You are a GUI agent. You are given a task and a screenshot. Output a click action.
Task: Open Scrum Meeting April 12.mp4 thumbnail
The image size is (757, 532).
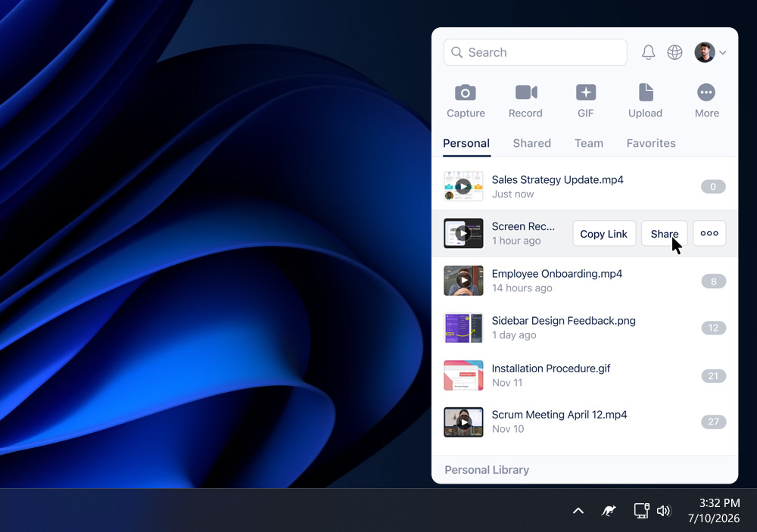click(463, 422)
